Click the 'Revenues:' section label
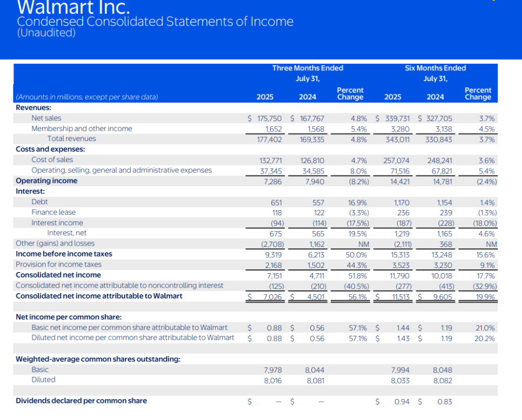 pos(34,108)
